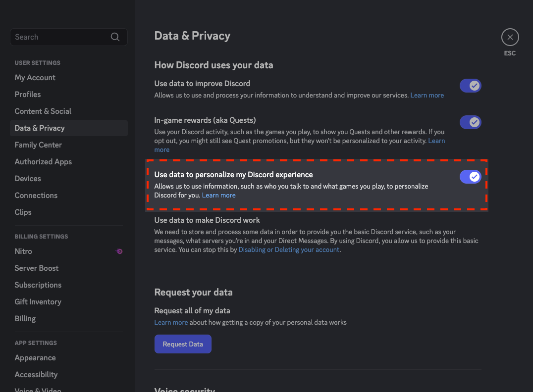
Task: Open Server Boost billing page
Action: 37,268
